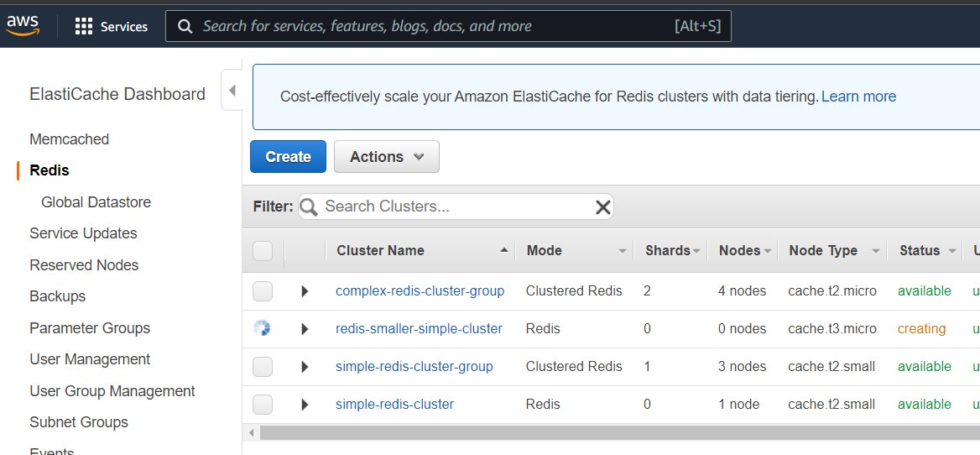Toggle the select-all clusters checkbox

(263, 251)
